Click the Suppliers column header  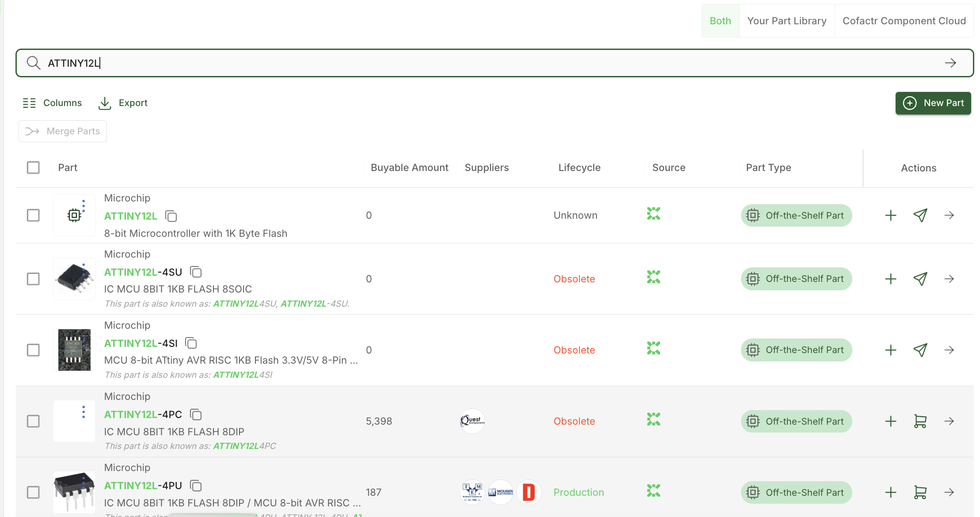point(487,167)
